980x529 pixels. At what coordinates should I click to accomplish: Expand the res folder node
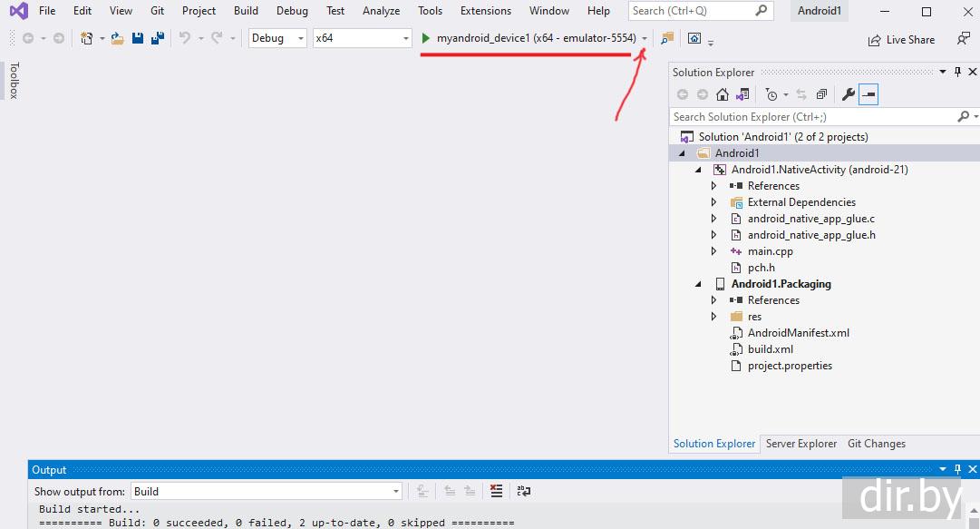click(x=714, y=317)
